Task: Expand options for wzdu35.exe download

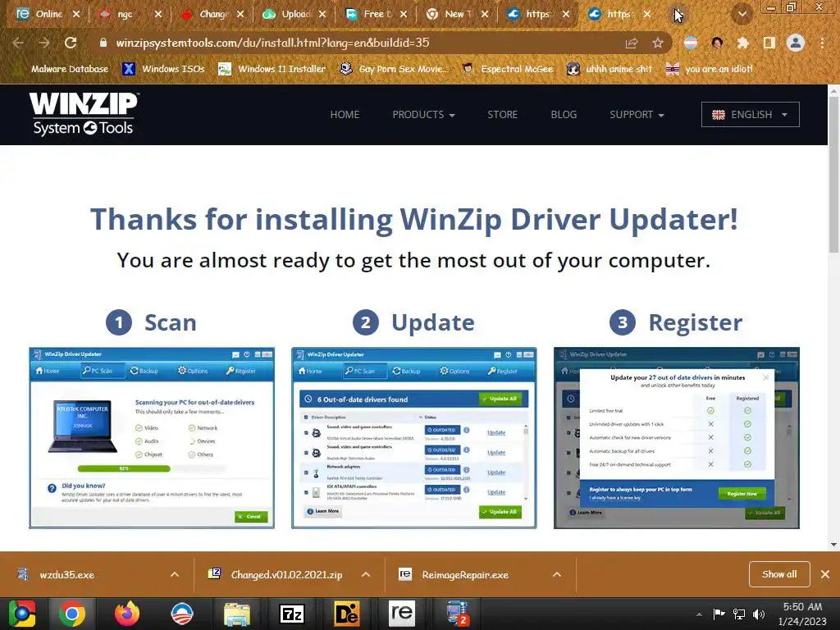Action: point(175,574)
